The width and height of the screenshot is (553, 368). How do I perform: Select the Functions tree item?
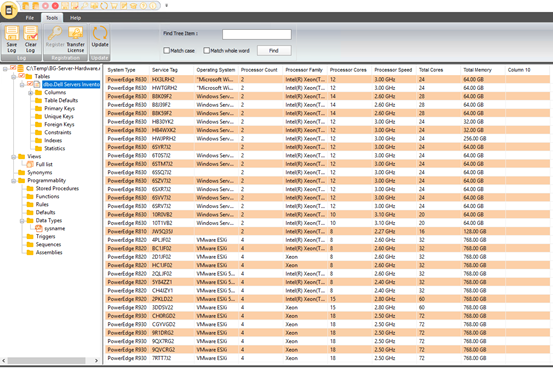(47, 196)
